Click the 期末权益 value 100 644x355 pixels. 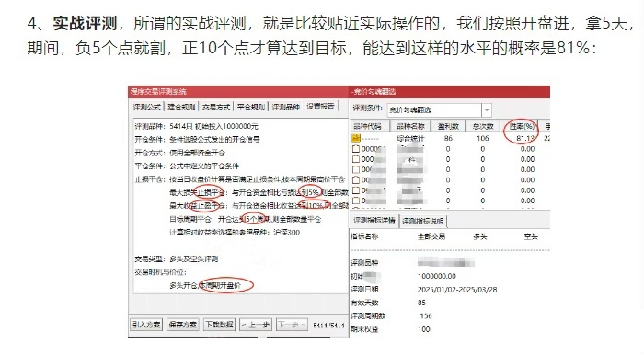click(x=424, y=329)
